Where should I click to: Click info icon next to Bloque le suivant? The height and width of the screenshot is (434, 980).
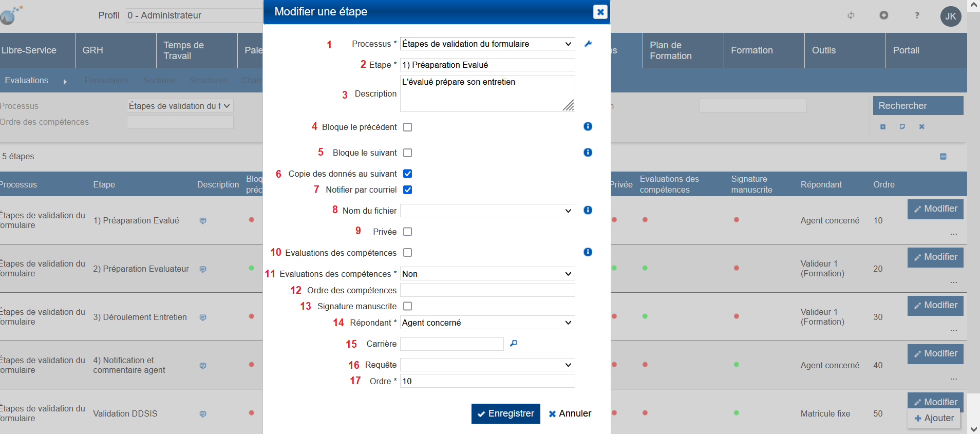point(588,153)
